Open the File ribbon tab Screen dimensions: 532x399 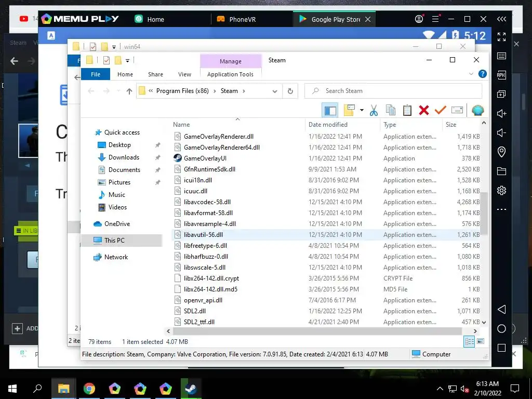click(96, 74)
